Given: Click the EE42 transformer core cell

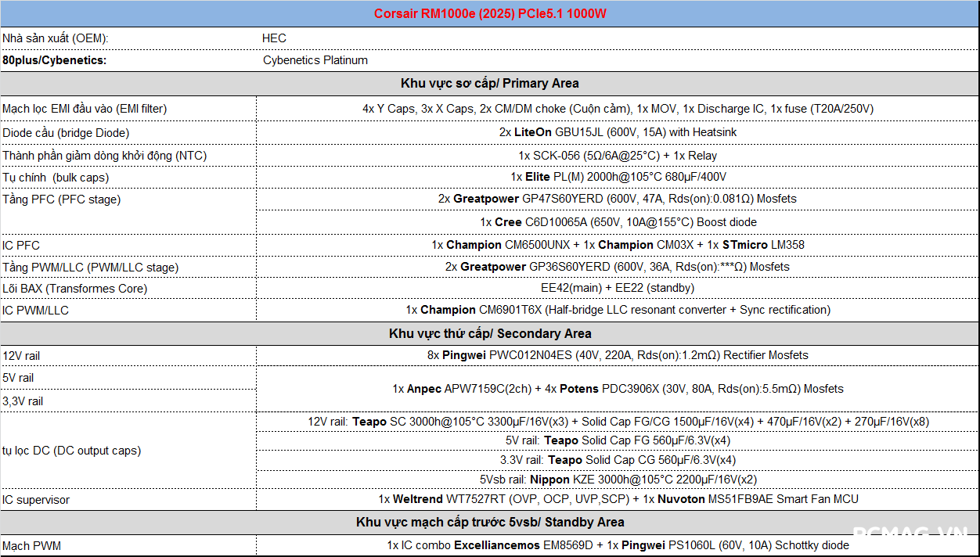Looking at the screenshot, I should click(x=618, y=288).
